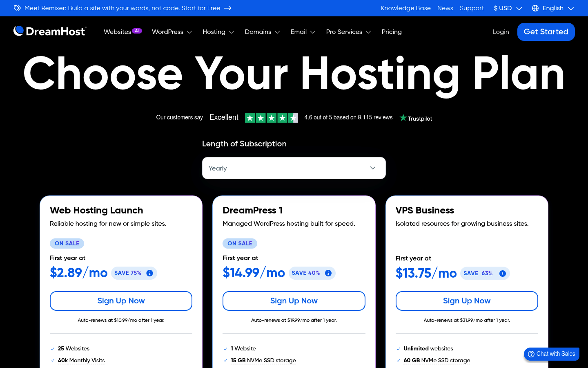Click the info icon beside SAVE 40%
The height and width of the screenshot is (368, 588).
[x=328, y=273]
